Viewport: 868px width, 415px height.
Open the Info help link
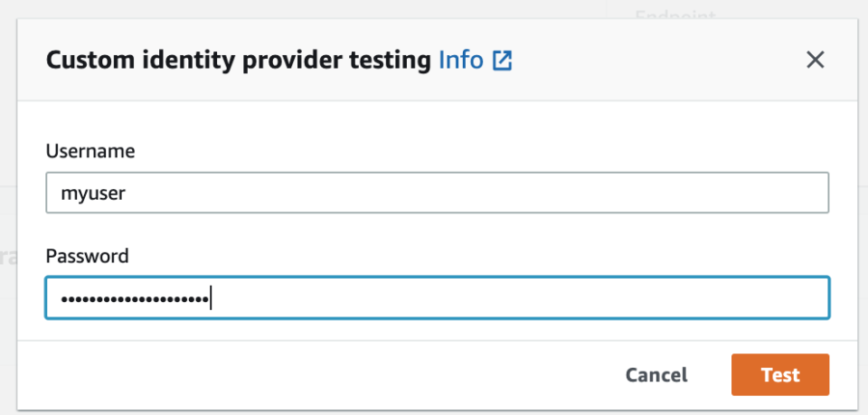tap(460, 61)
